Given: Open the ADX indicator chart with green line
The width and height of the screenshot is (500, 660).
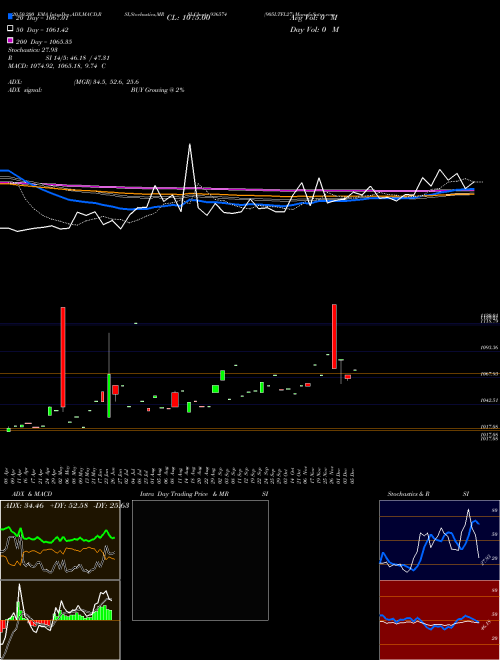Looking at the screenshot, I should click(x=60, y=540).
